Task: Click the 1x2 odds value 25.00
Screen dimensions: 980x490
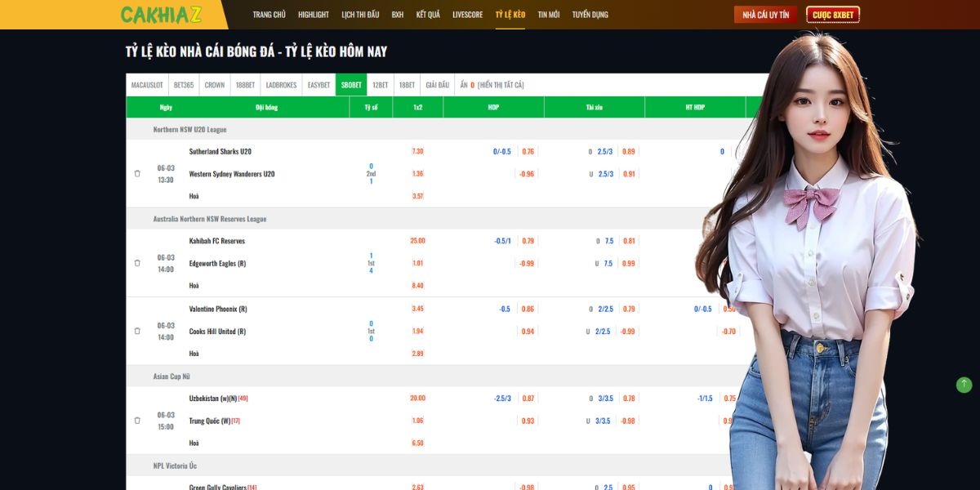Action: [418, 241]
